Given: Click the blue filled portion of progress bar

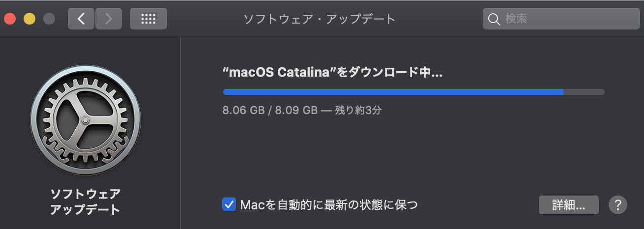Looking at the screenshot, I should coord(393,92).
